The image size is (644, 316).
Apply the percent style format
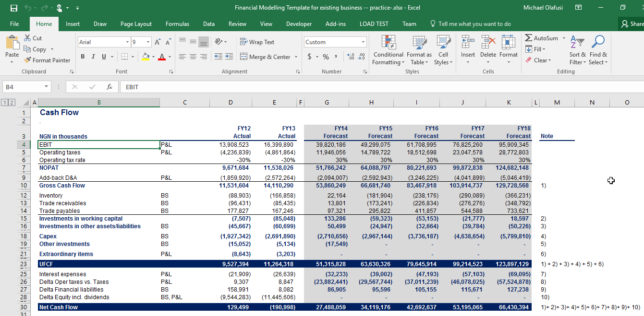326,57
